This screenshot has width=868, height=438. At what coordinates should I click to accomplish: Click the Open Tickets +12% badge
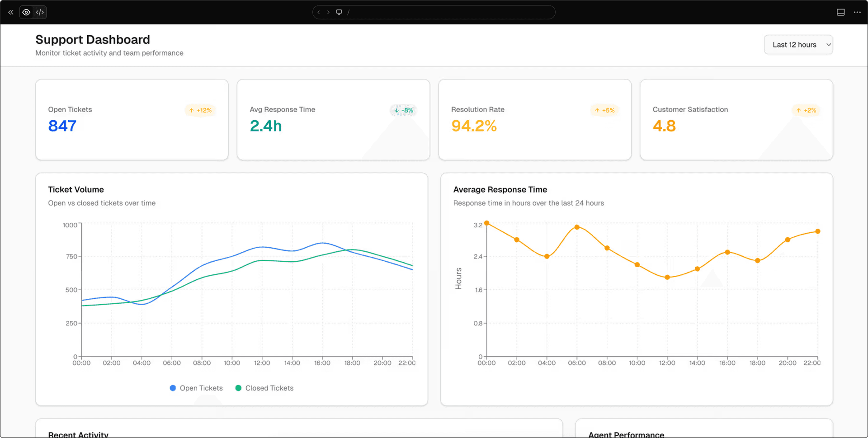pyautogui.click(x=200, y=110)
